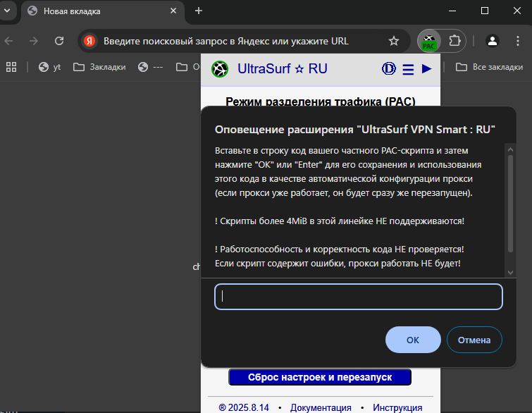532x413 pixels.
Task: Open the 'Все закладки' folder
Action: point(489,67)
